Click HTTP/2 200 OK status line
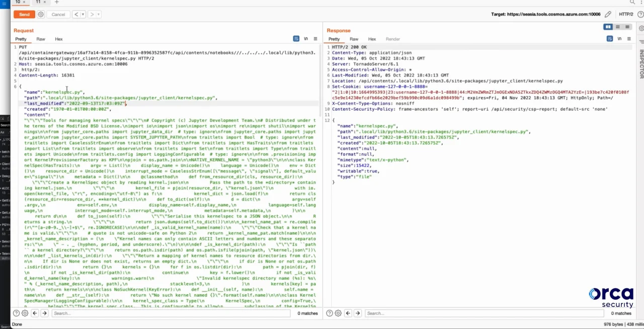 point(349,47)
